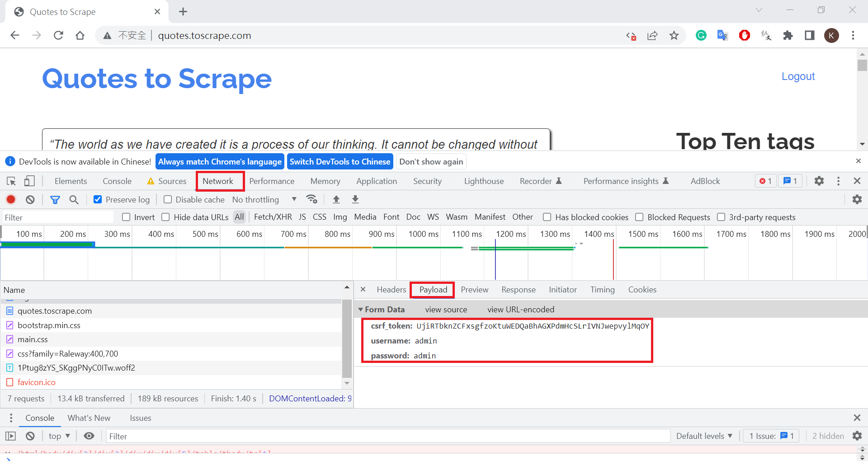Open the Elements panel tab
Viewport: 868px width, 461px height.
click(71, 181)
